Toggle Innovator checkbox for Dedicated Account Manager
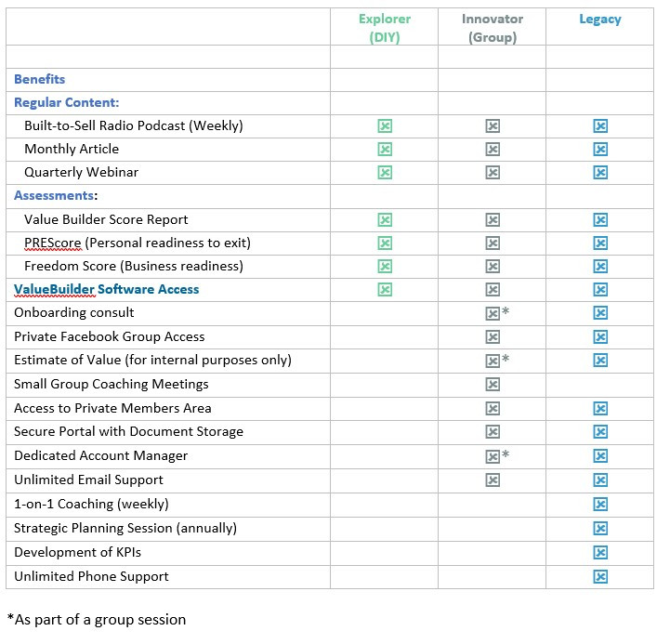670x644 pixels. pyautogui.click(x=493, y=456)
